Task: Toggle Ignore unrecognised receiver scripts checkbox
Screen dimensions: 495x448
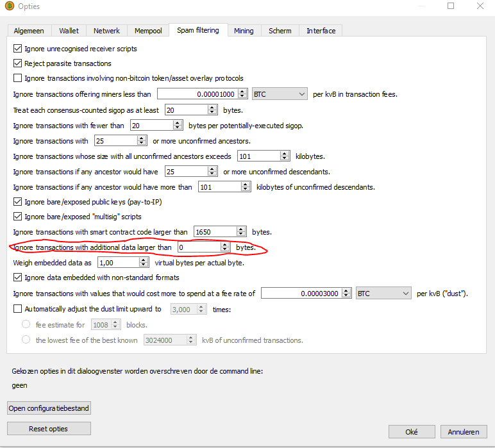Action: (x=18, y=49)
